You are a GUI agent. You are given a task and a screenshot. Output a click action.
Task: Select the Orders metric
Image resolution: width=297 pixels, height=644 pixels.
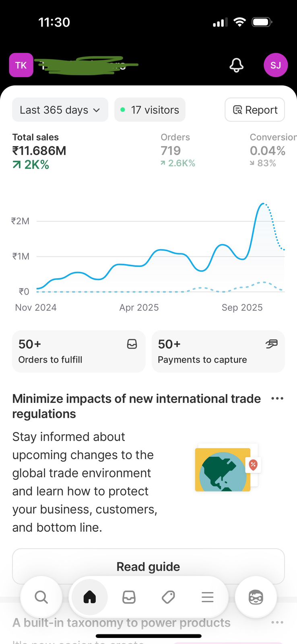[177, 151]
